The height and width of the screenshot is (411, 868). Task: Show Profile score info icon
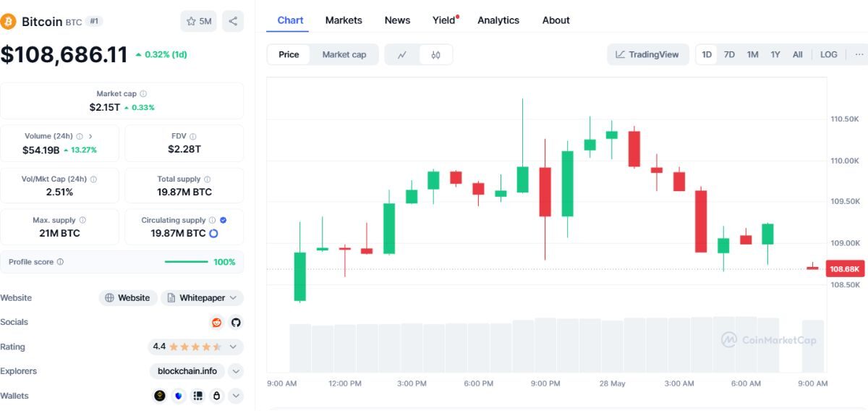60,262
